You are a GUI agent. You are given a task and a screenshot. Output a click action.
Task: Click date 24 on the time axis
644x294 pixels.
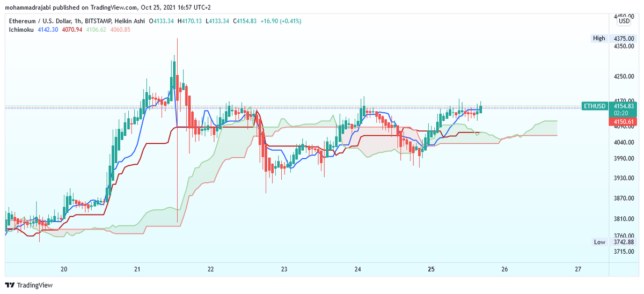pyautogui.click(x=358, y=269)
